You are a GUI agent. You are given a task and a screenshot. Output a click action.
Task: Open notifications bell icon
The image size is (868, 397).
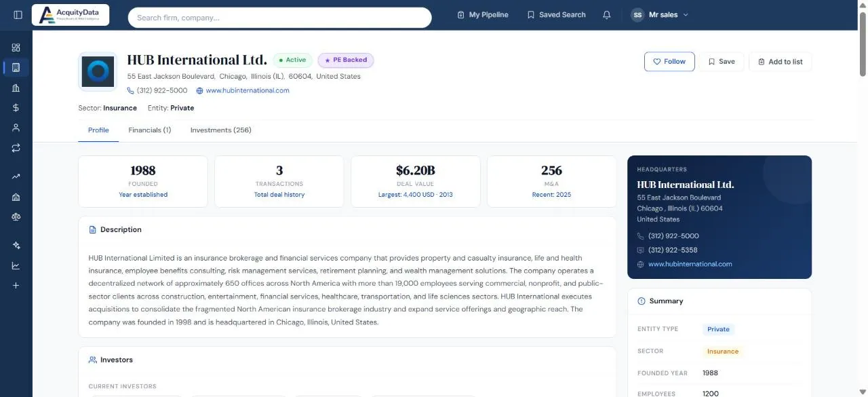tap(607, 15)
